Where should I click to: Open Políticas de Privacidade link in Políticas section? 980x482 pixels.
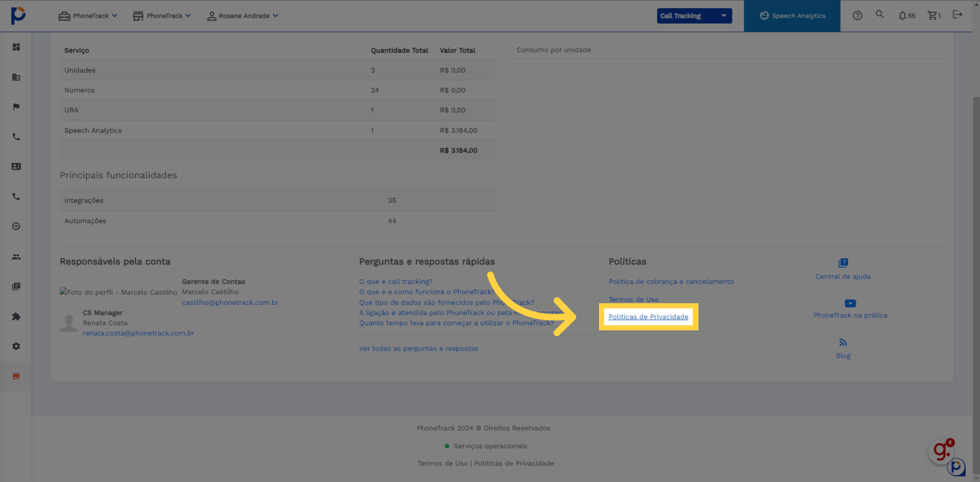[649, 317]
